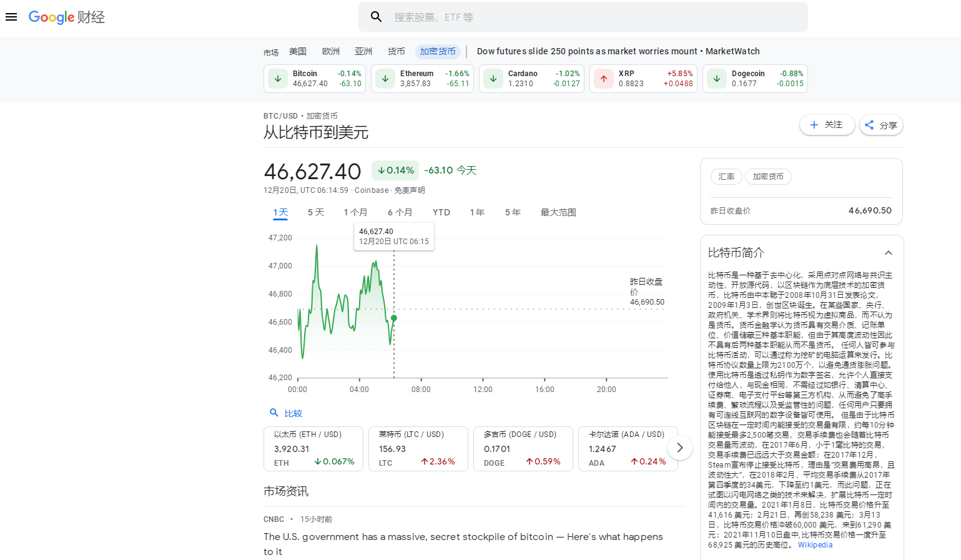Select the 1 个月 chart range tab

tap(355, 212)
